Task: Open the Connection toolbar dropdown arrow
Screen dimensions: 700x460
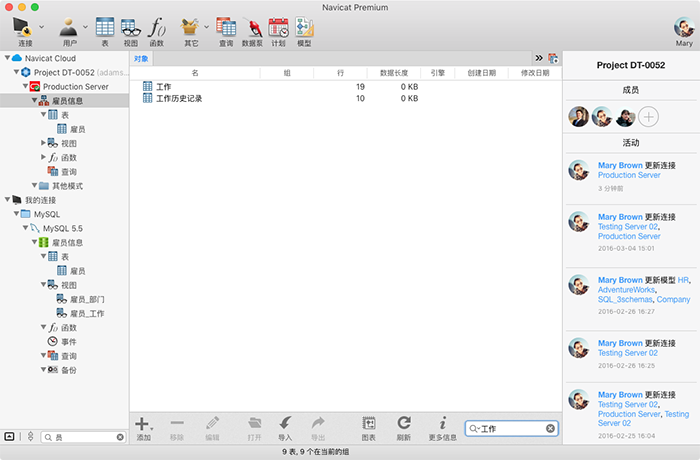Action: [x=42, y=27]
